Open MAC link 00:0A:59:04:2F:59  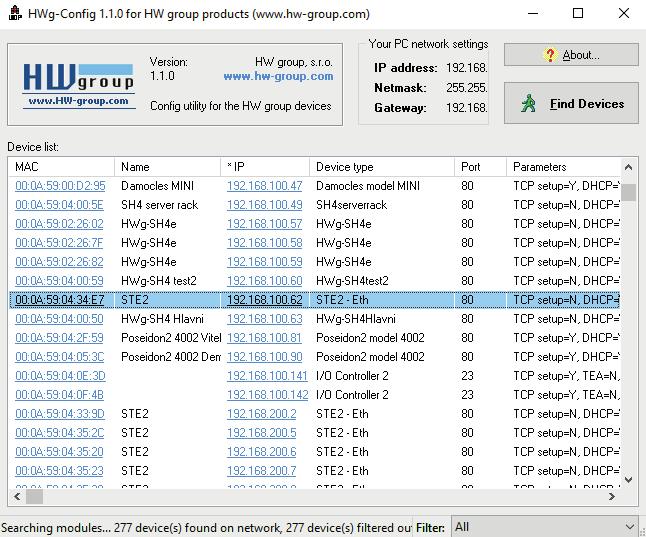pos(59,338)
